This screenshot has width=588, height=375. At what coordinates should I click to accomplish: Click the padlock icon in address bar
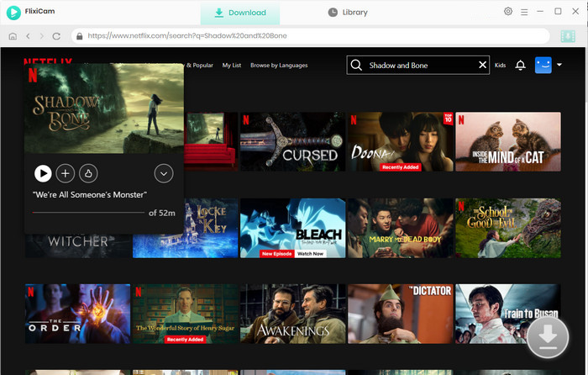tap(79, 36)
